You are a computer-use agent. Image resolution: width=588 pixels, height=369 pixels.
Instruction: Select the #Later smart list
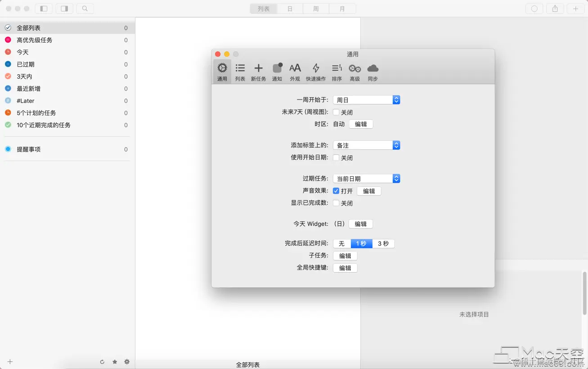click(x=67, y=101)
